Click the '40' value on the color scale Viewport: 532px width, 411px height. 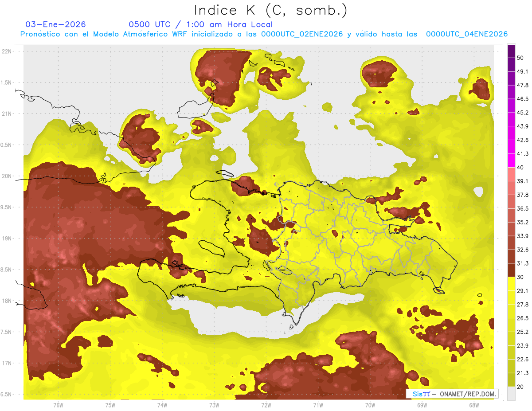point(521,168)
